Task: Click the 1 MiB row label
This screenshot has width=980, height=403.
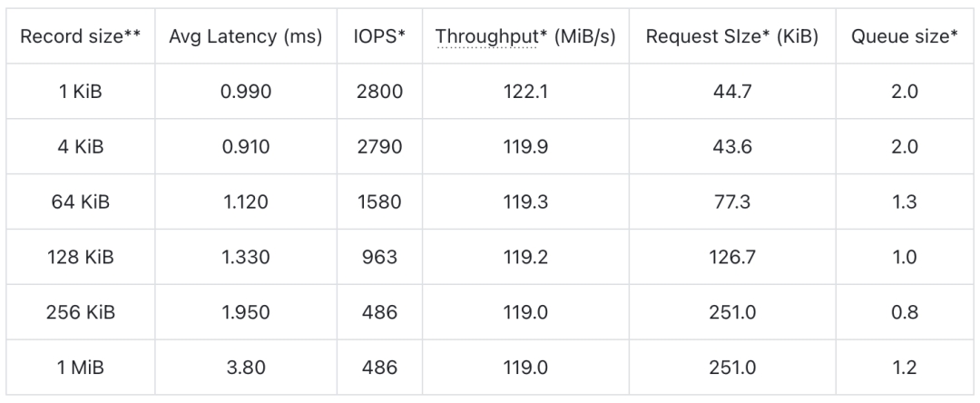Action: tap(81, 367)
